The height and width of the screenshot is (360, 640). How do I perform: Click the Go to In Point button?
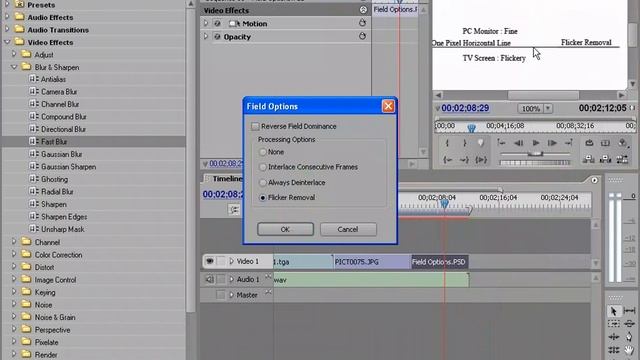pyautogui.click(x=447, y=160)
